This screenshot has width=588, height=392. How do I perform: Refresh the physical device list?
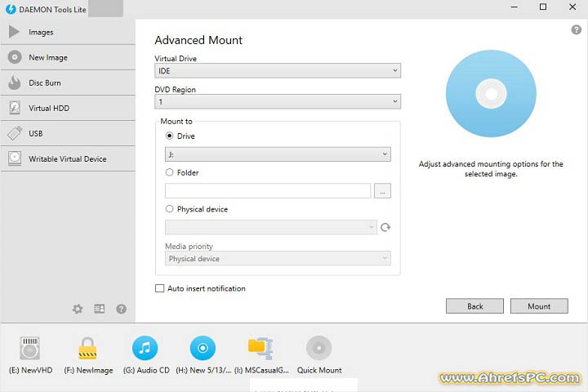coord(385,227)
